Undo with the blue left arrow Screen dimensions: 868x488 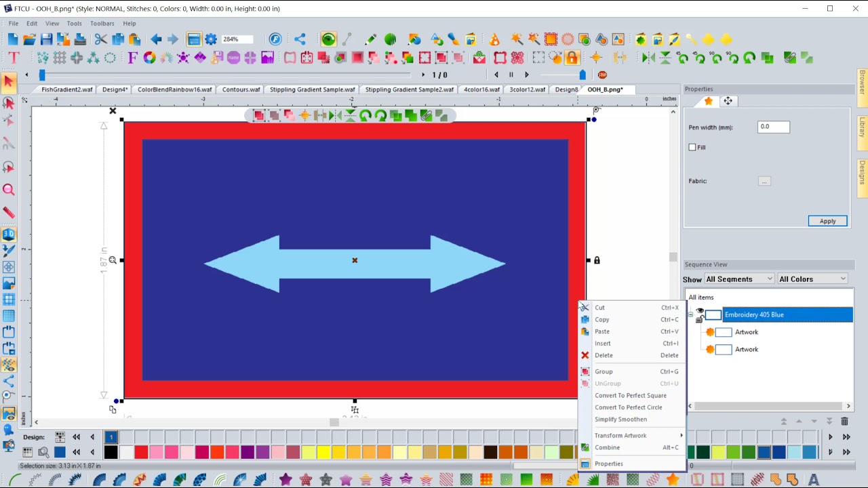[x=156, y=39]
